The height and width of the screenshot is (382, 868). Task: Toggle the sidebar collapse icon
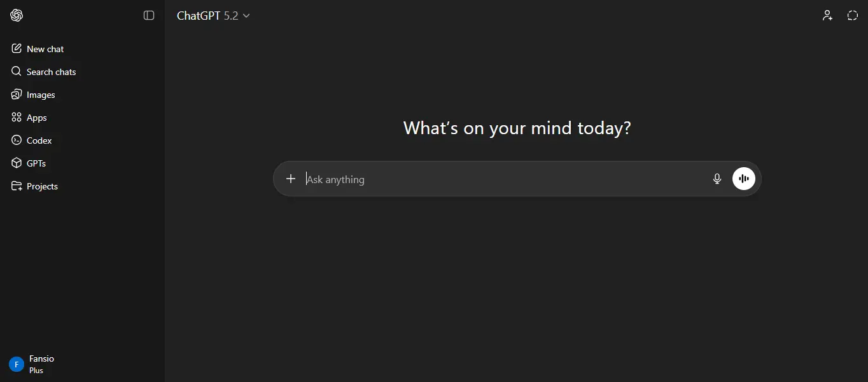click(149, 15)
